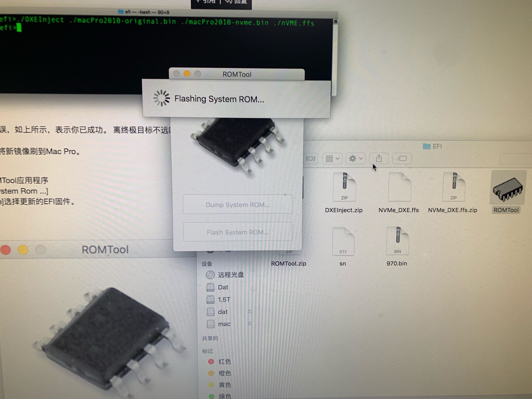
Task: Filter by the 红色 red tag
Action: (219, 361)
